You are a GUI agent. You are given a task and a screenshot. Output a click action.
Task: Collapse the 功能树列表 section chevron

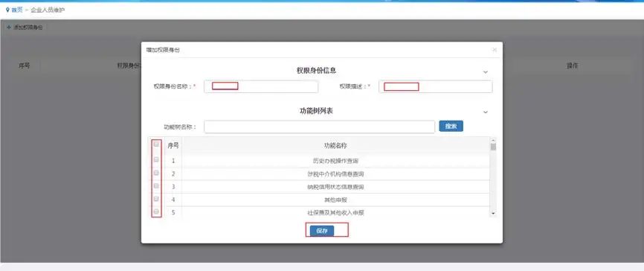(x=486, y=112)
